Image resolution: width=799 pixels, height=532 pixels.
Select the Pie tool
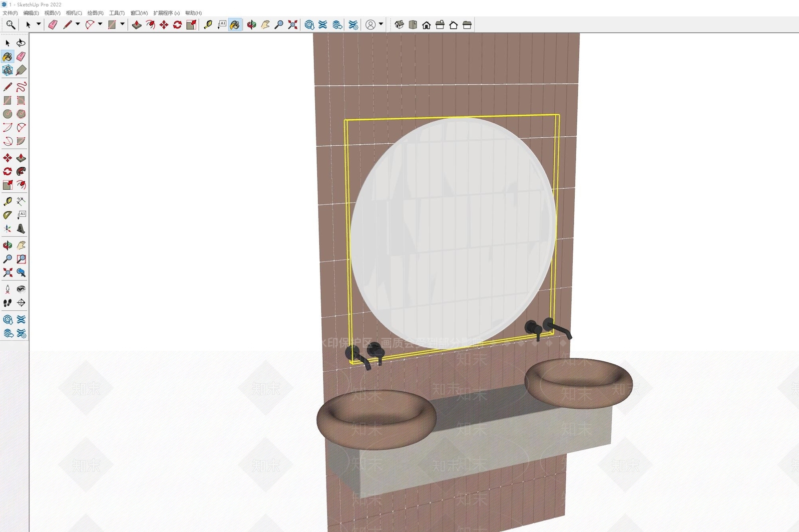(x=21, y=141)
